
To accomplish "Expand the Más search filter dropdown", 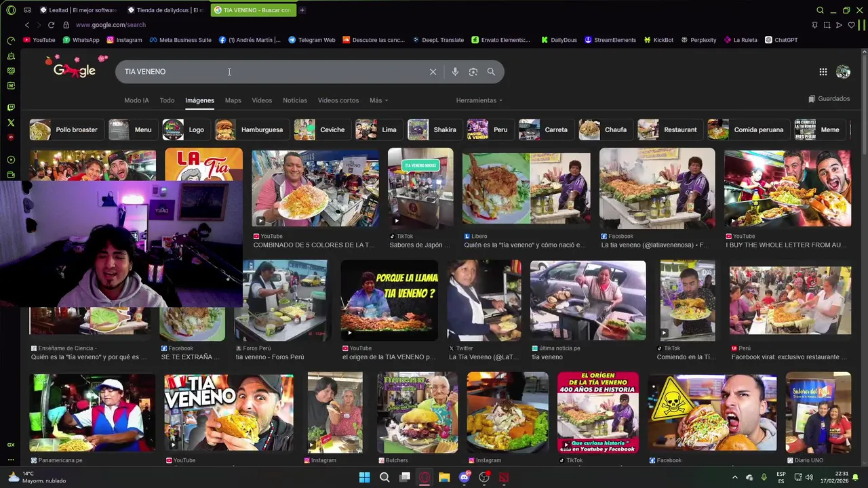I will point(379,100).
